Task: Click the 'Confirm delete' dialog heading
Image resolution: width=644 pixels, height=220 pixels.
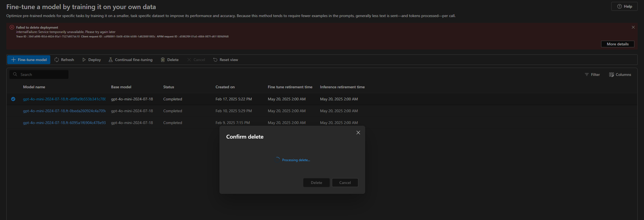Action: [245, 137]
